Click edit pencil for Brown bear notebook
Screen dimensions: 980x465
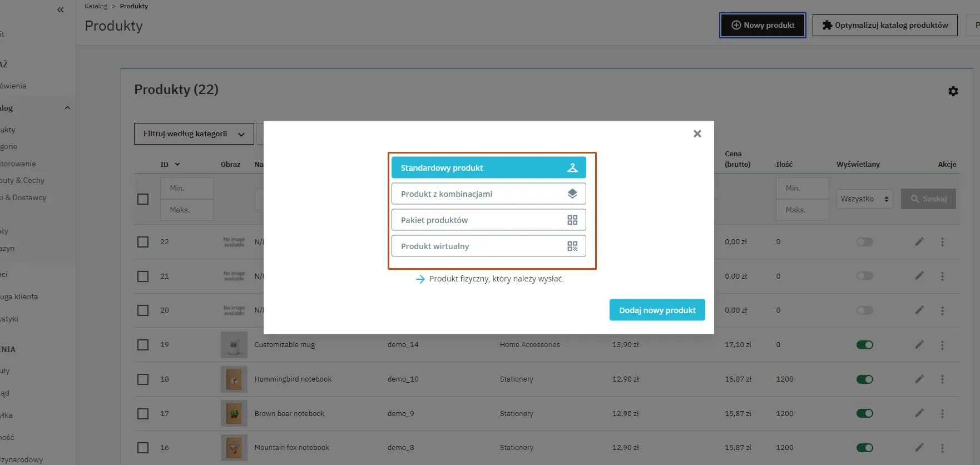click(919, 413)
